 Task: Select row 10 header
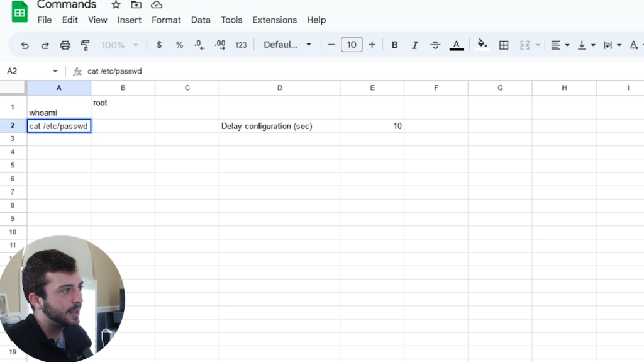tap(13, 232)
